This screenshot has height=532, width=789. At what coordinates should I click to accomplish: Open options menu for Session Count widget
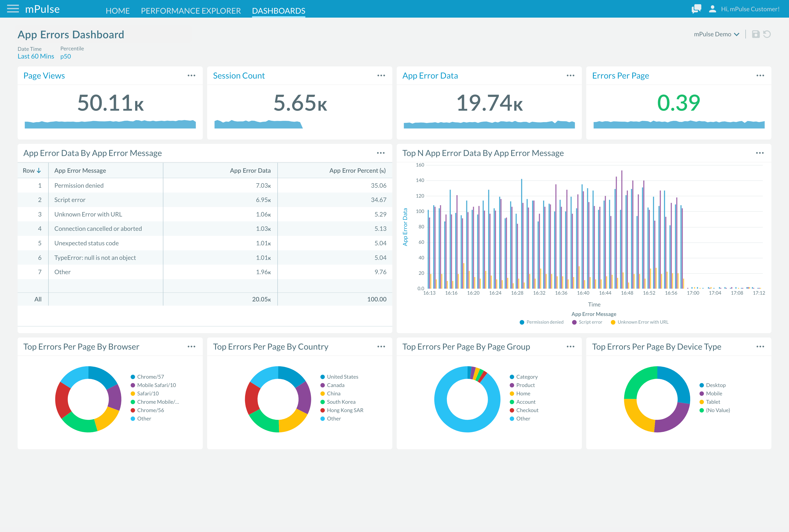pyautogui.click(x=382, y=76)
